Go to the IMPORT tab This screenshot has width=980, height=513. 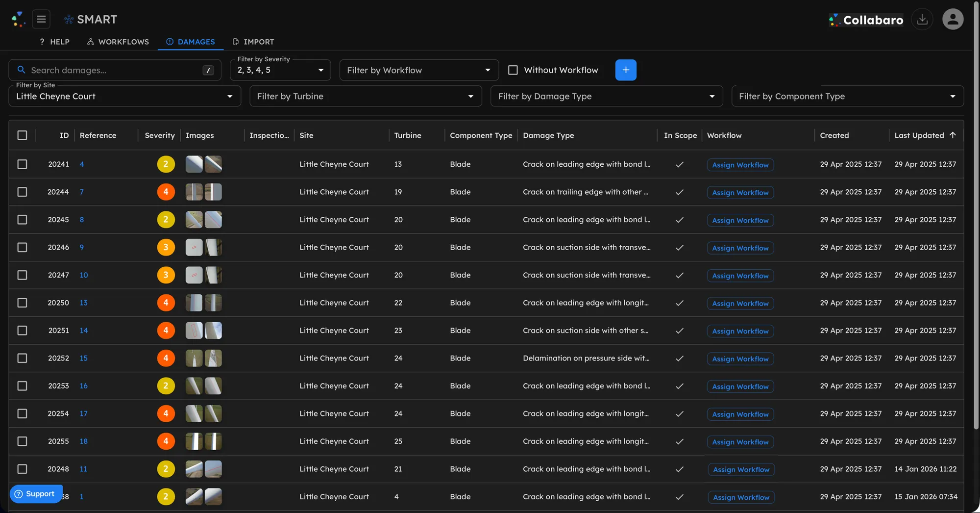[x=253, y=42]
